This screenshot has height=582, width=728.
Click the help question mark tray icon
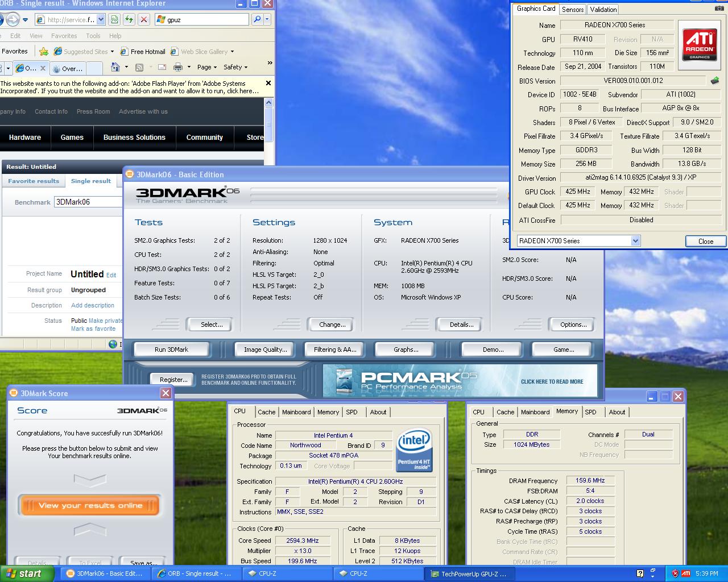pos(640,573)
